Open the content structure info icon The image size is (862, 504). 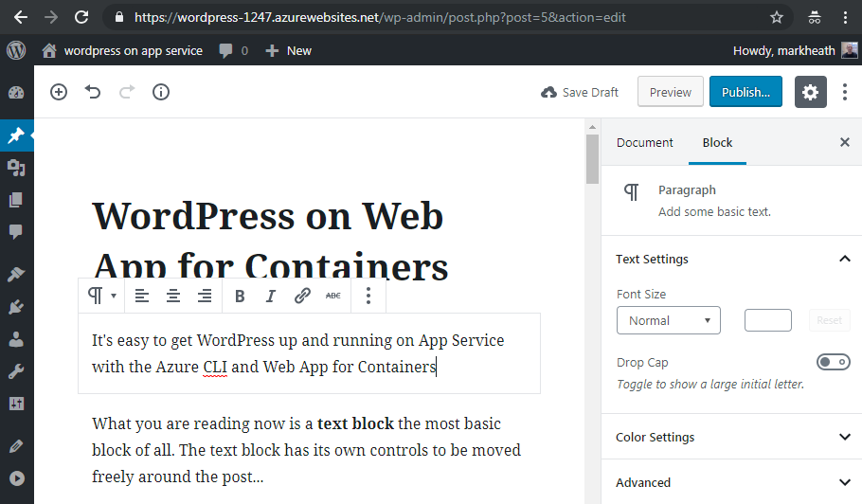(x=161, y=92)
